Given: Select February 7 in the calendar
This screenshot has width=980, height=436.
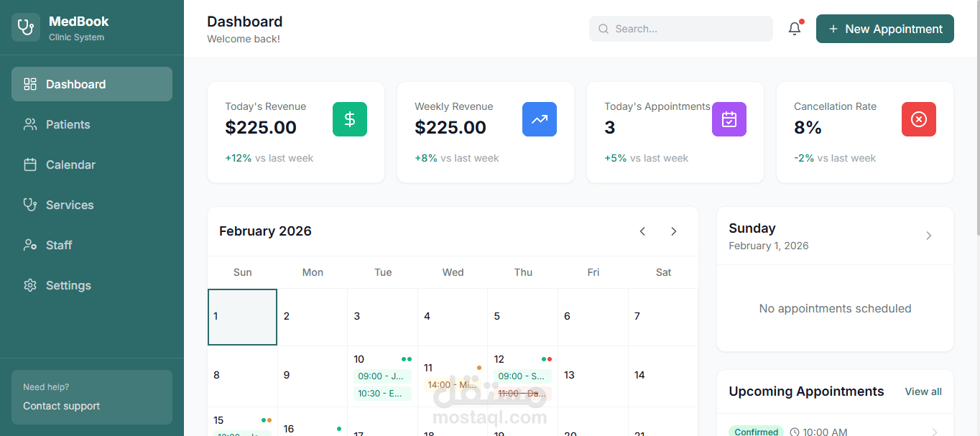Looking at the screenshot, I should pos(663,317).
